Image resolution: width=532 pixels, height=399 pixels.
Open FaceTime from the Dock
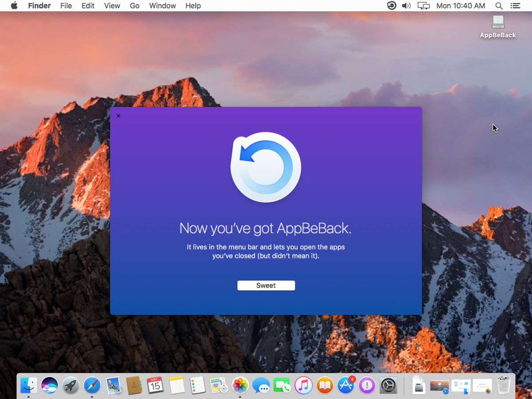tap(282, 385)
